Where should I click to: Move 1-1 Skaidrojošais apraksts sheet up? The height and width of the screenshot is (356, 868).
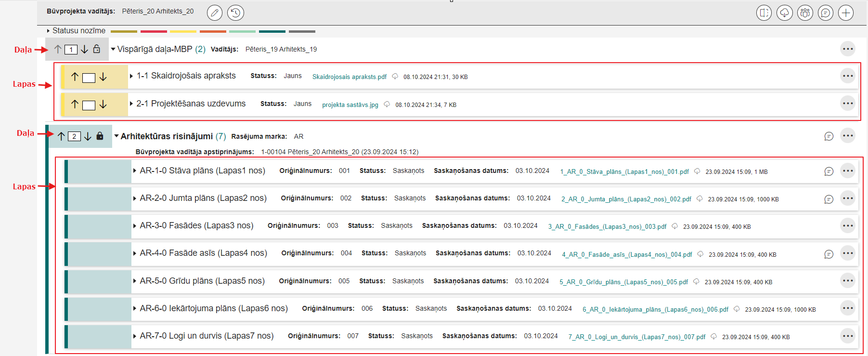[75, 77]
